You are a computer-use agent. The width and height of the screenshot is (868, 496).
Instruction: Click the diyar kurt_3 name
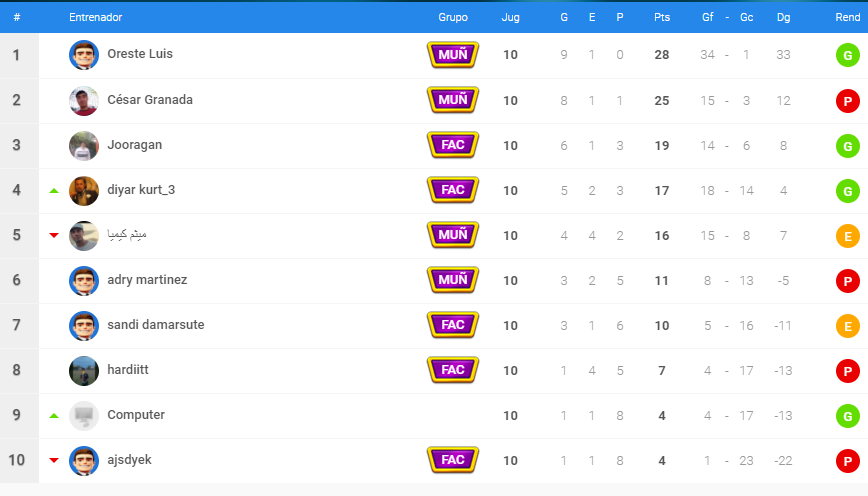(141, 190)
